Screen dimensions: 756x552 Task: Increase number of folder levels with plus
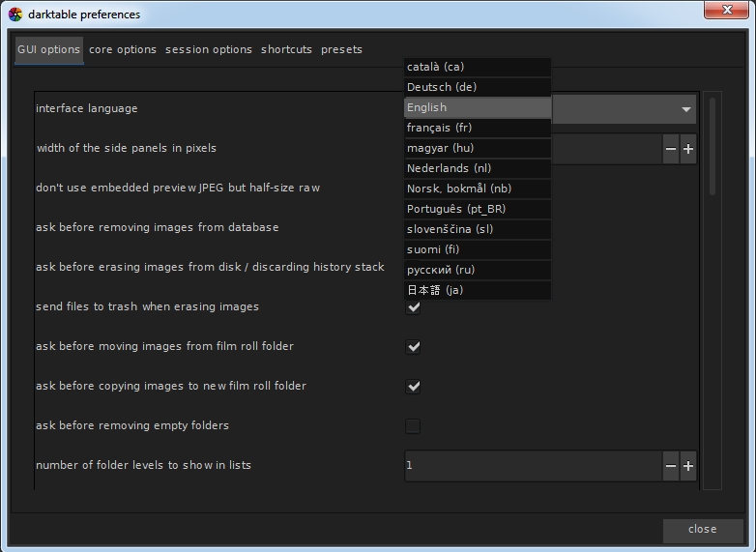click(688, 466)
